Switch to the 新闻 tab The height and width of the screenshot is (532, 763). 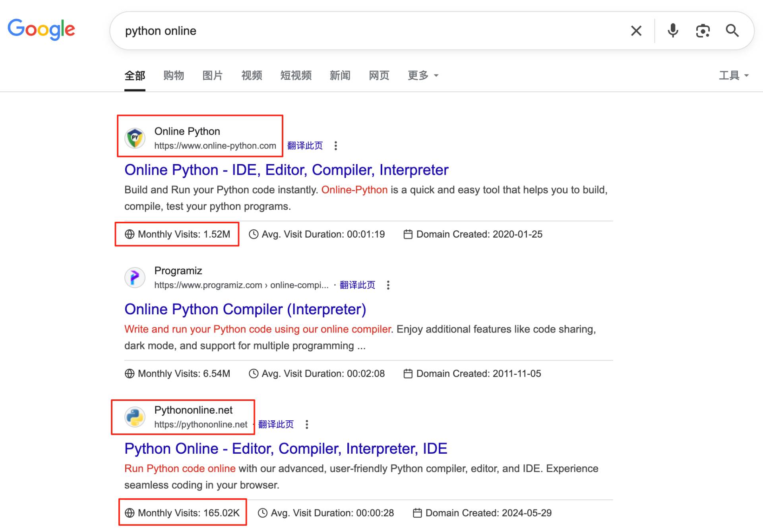(x=340, y=75)
